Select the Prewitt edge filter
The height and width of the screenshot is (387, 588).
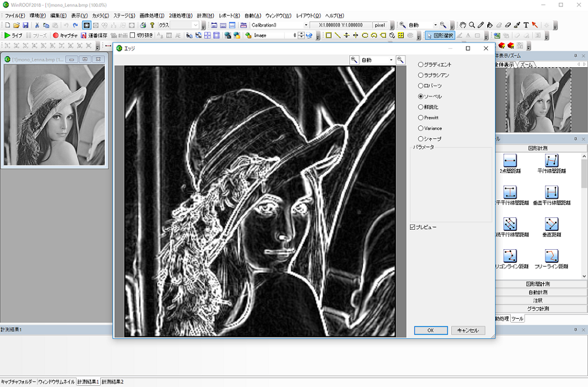428,117
